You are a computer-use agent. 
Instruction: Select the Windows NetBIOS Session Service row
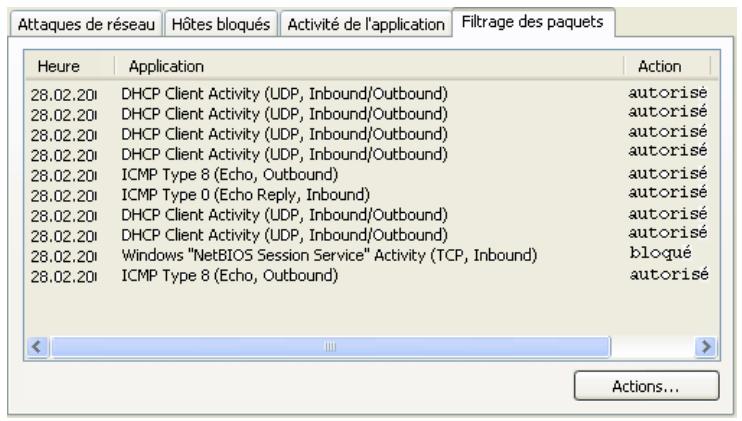tap(330, 254)
